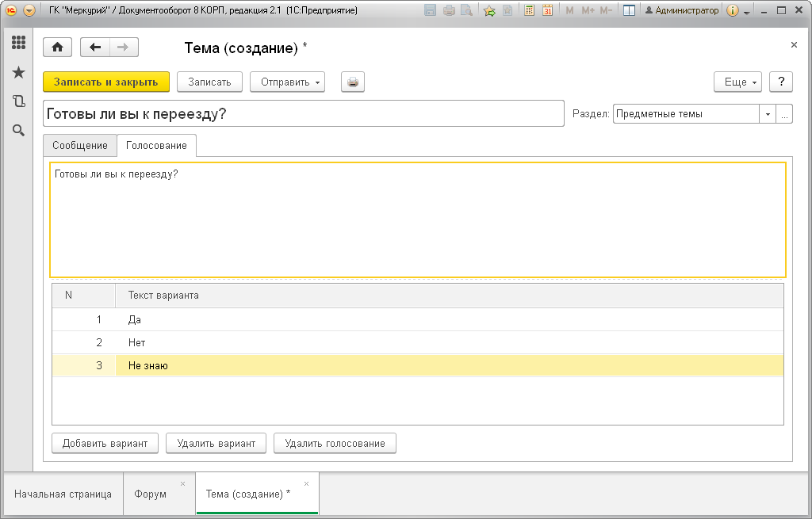This screenshot has width=812, height=519.
Task: Click the printer icon beside Отправить
Action: (x=353, y=82)
